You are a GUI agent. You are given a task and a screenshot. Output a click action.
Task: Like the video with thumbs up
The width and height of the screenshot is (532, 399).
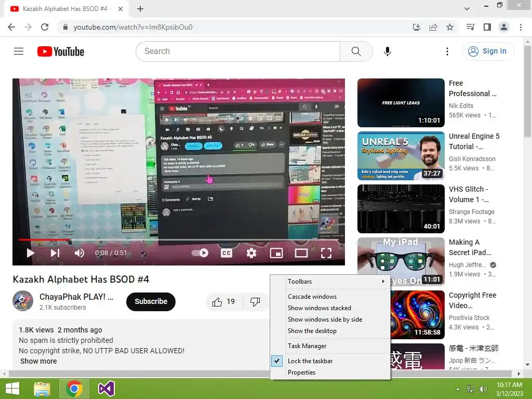click(x=224, y=302)
